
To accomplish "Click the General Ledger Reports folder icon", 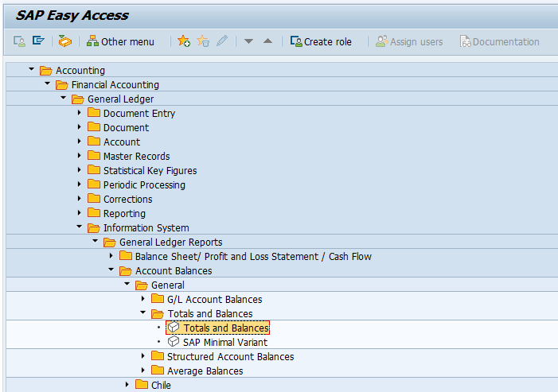I will tap(110, 243).
